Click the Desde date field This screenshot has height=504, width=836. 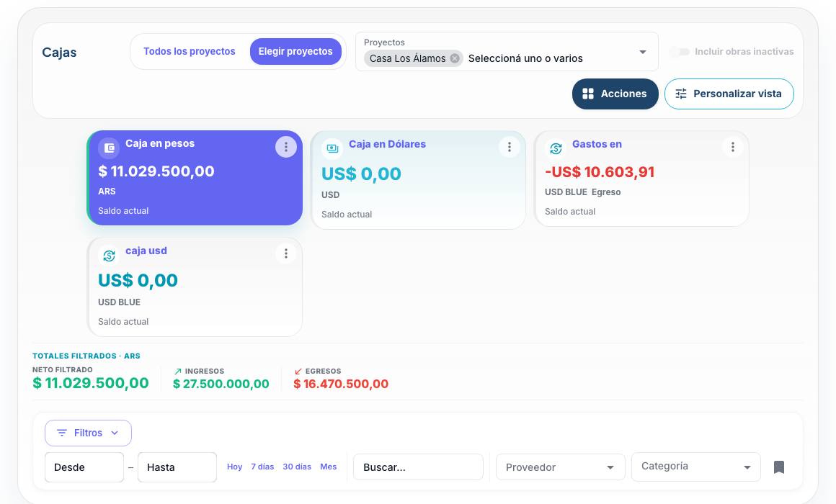click(x=84, y=467)
